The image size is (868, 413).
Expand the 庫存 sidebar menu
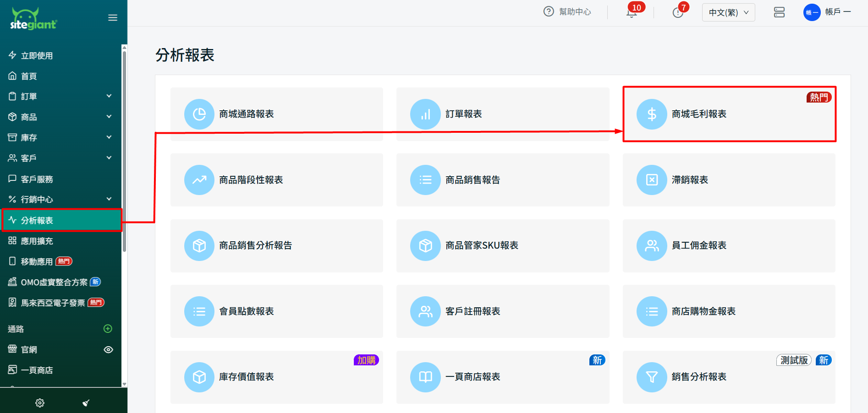(x=60, y=137)
